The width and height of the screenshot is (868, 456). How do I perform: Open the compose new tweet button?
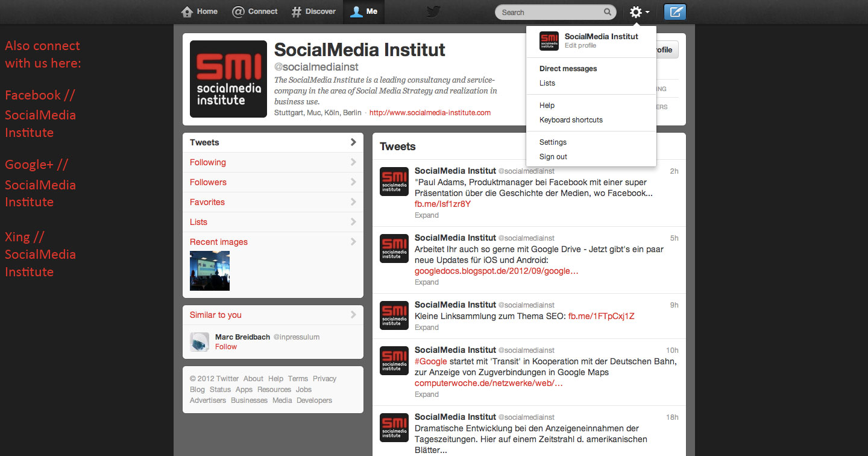tap(675, 12)
